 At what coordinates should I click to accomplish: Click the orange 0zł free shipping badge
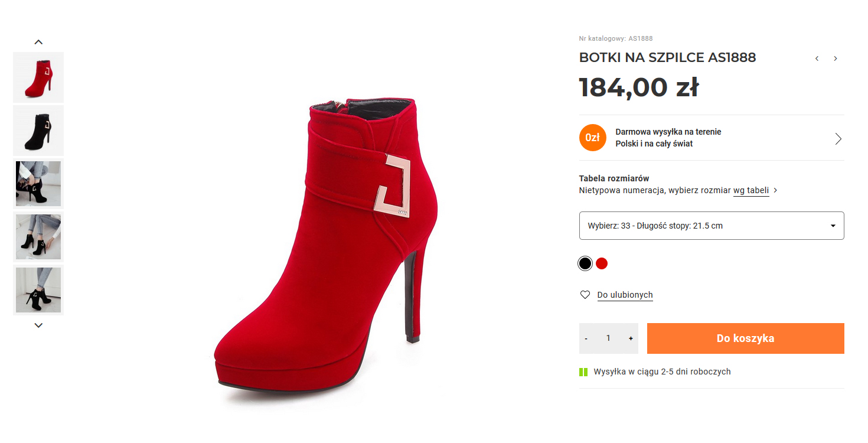592,138
